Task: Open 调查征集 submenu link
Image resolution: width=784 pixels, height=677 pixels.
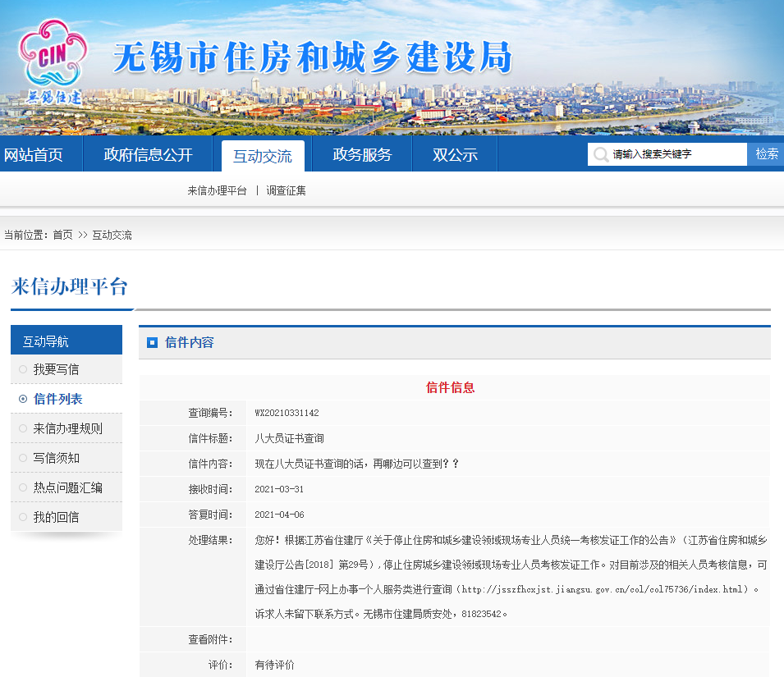Action: tap(286, 190)
